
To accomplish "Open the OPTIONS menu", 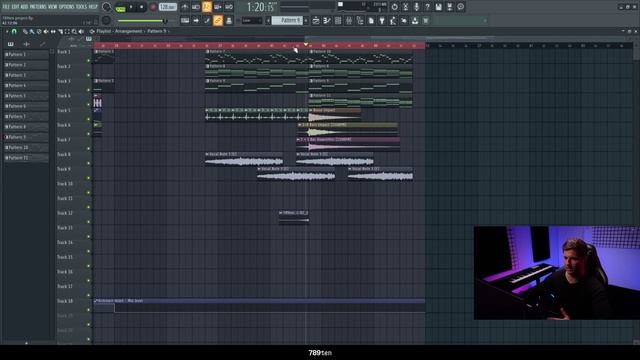I will (67, 7).
